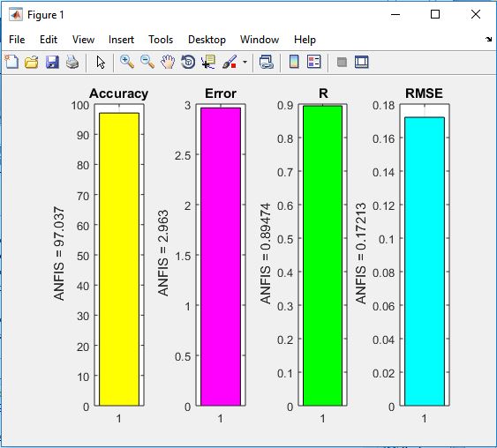
Task: Toggle the Rotate 3D tool
Action: coord(188,62)
